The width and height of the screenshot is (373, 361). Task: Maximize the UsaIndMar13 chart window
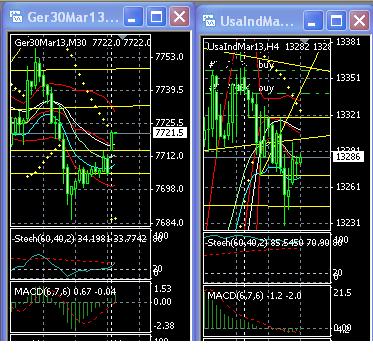click(336, 21)
